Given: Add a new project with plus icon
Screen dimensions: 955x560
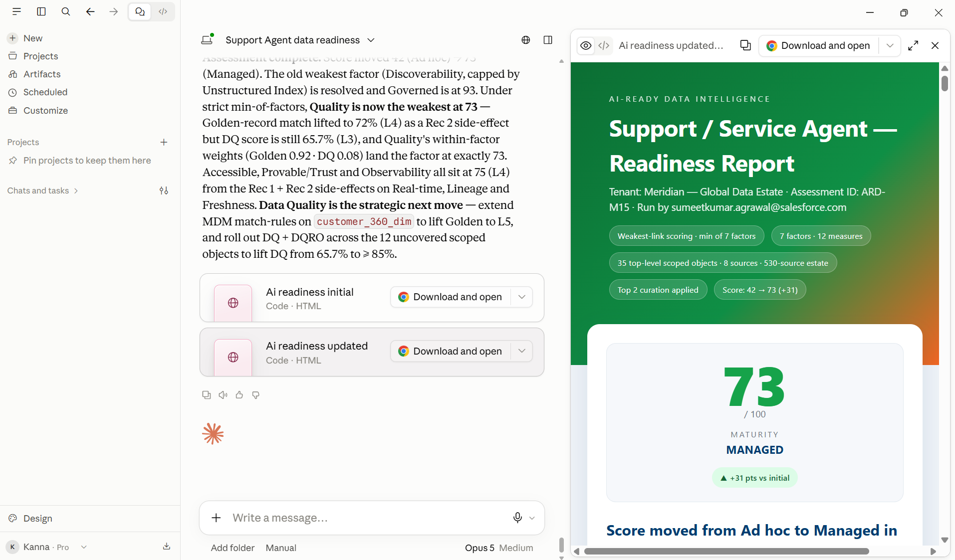Looking at the screenshot, I should pos(164,142).
